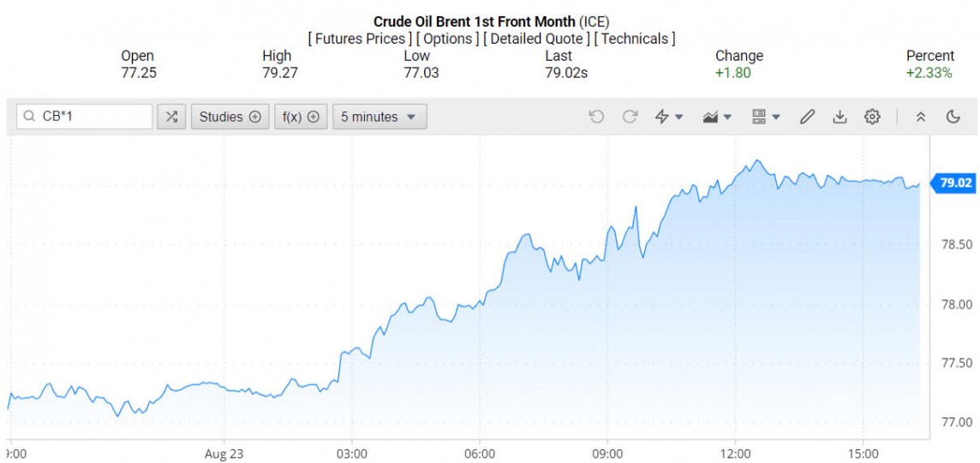This screenshot has width=980, height=463.
Task: Open the chart type dropdown
Action: (x=717, y=117)
